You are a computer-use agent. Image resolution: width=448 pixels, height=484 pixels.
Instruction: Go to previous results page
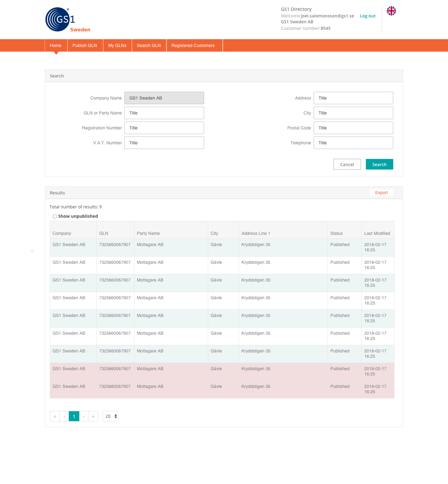coord(64,416)
